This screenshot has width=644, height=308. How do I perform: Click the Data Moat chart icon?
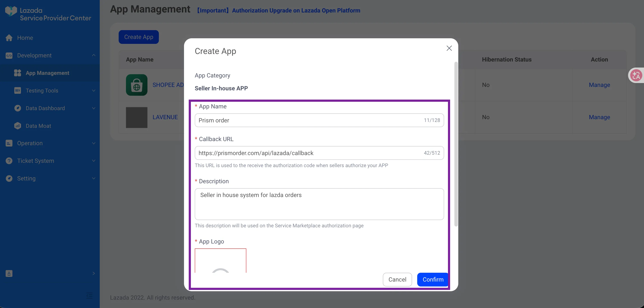pyautogui.click(x=17, y=126)
